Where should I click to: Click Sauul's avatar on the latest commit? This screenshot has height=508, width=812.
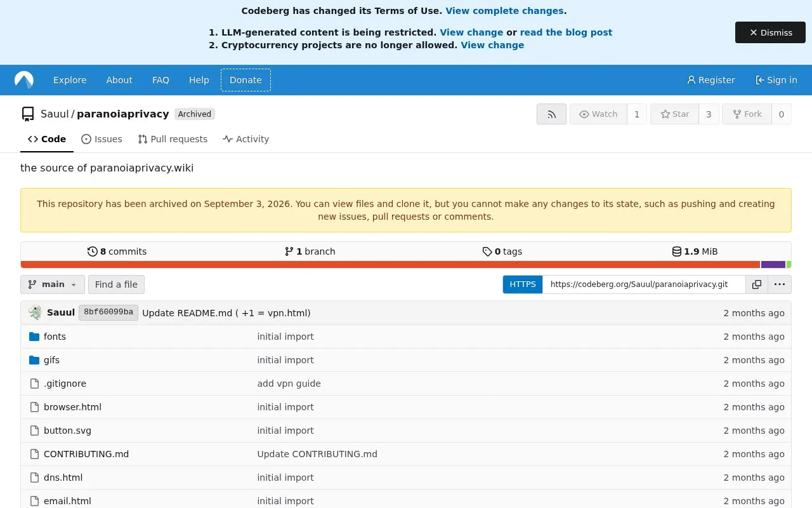click(35, 312)
